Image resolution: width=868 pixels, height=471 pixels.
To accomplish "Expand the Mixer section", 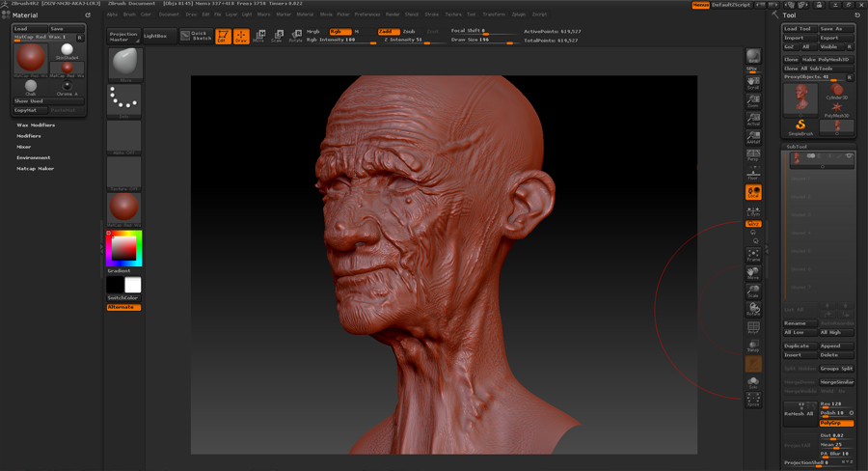I will 23,147.
